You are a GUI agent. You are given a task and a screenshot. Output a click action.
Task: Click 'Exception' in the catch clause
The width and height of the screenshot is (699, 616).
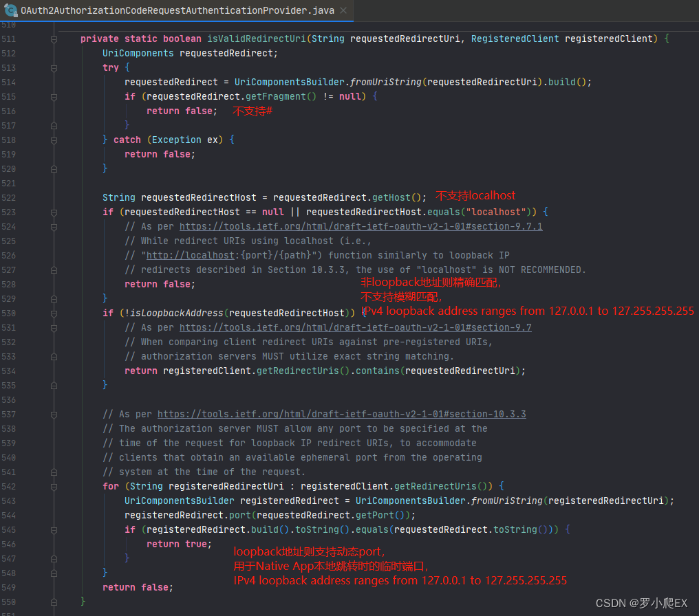[x=177, y=140]
